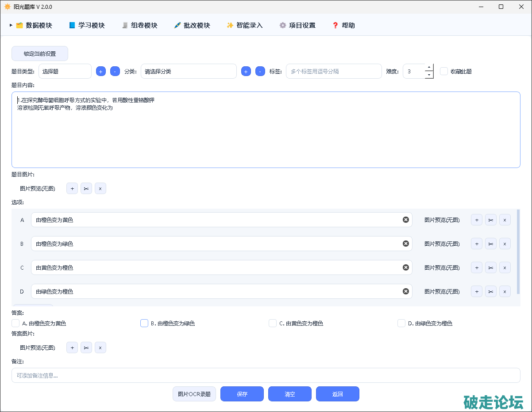
Task: Switch to the 组卷模块 menu
Action: point(140,25)
